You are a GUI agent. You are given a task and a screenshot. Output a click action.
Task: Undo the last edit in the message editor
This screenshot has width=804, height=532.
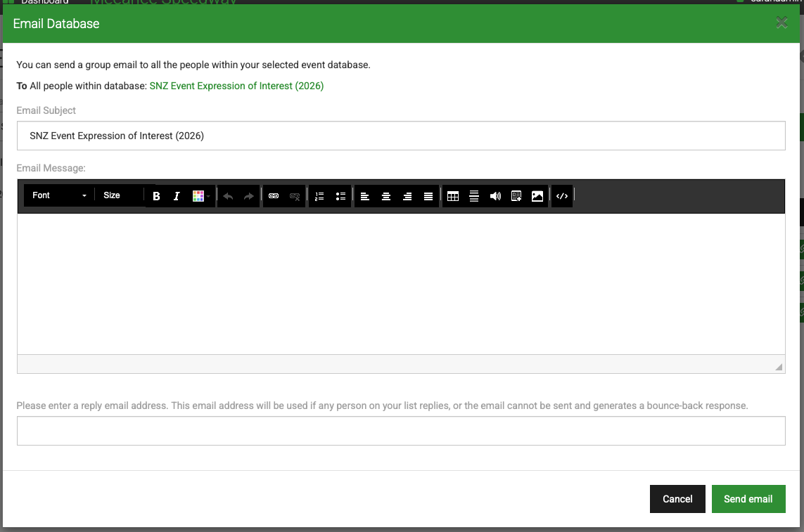tap(228, 196)
